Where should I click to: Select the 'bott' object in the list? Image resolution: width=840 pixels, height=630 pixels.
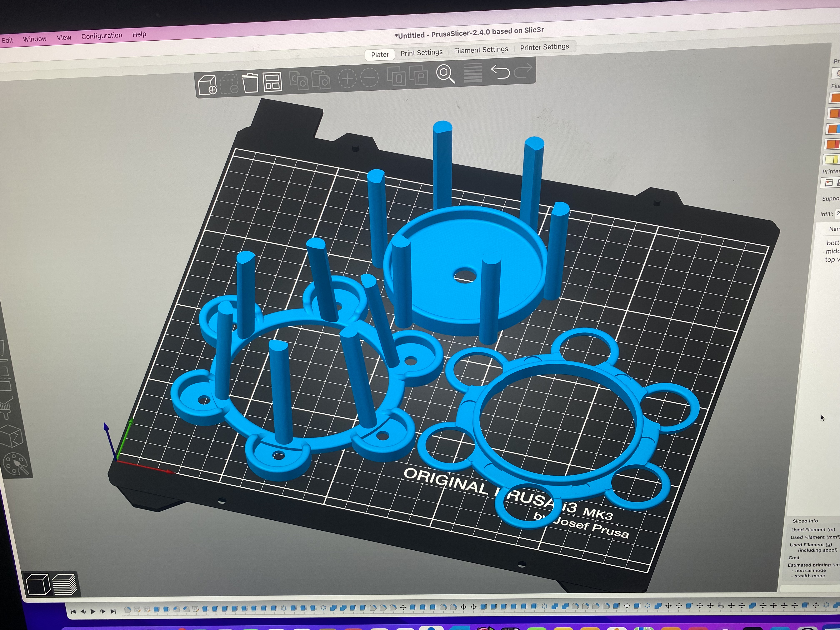pyautogui.click(x=833, y=243)
